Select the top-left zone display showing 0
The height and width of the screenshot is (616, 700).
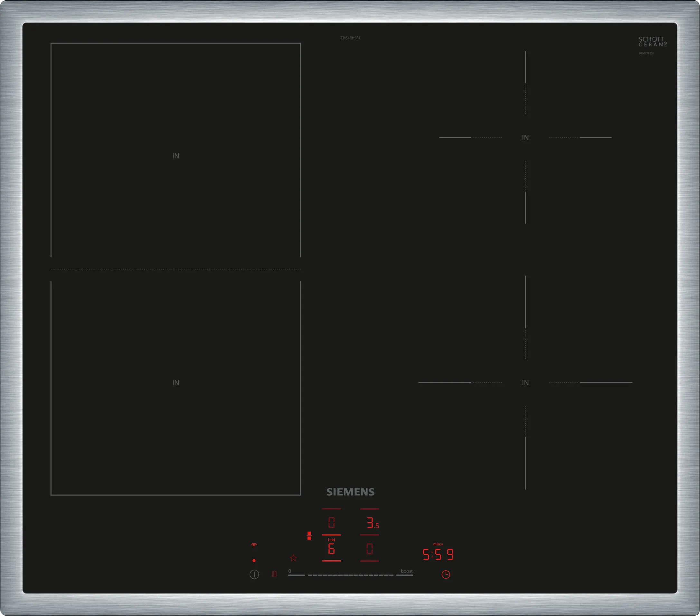coord(331,523)
